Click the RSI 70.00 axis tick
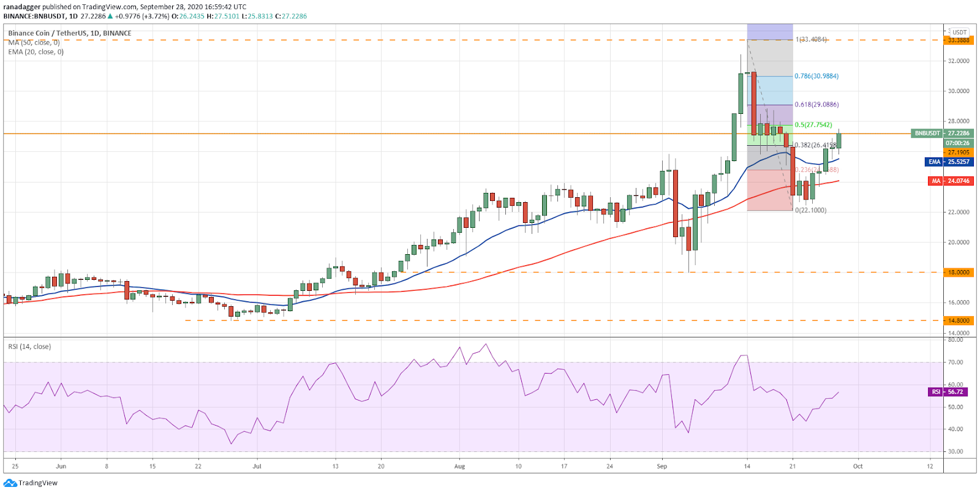 [956, 363]
